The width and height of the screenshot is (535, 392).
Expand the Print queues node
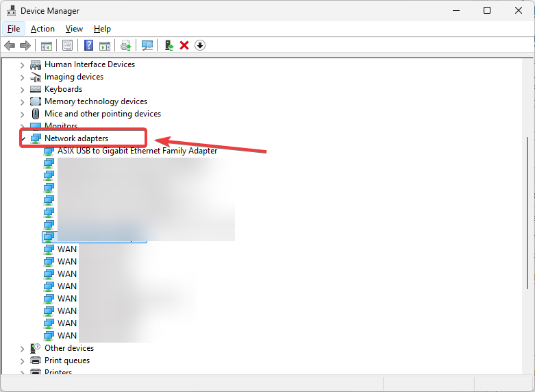(x=22, y=361)
